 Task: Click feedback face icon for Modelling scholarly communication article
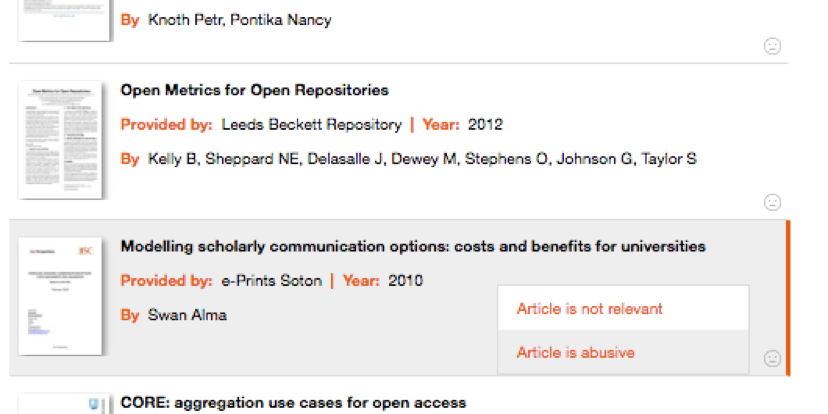(x=772, y=359)
